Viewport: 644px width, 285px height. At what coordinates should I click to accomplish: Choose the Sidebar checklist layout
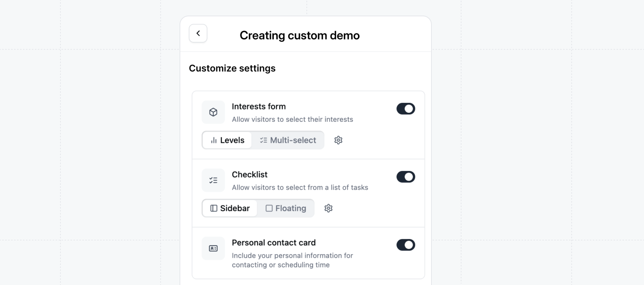point(230,208)
